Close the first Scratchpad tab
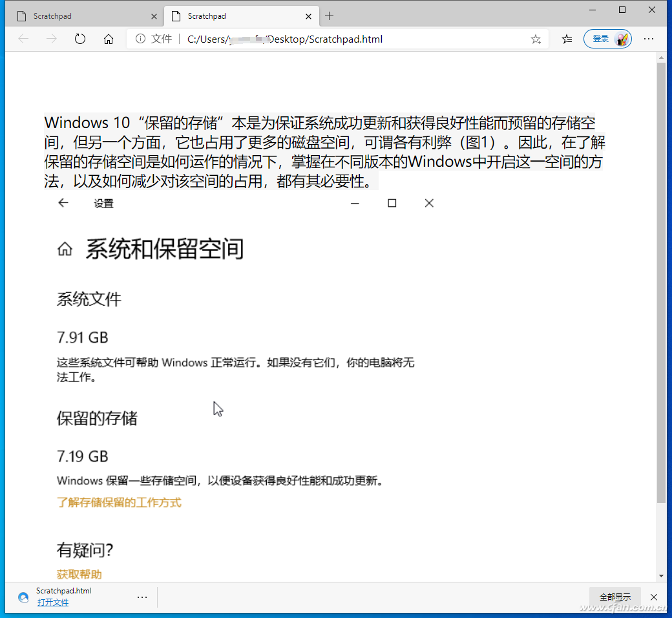The height and width of the screenshot is (618, 672). click(154, 17)
